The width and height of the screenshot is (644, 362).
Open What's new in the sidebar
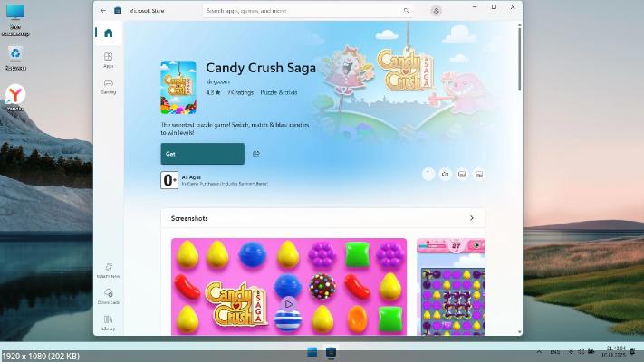coord(108,271)
